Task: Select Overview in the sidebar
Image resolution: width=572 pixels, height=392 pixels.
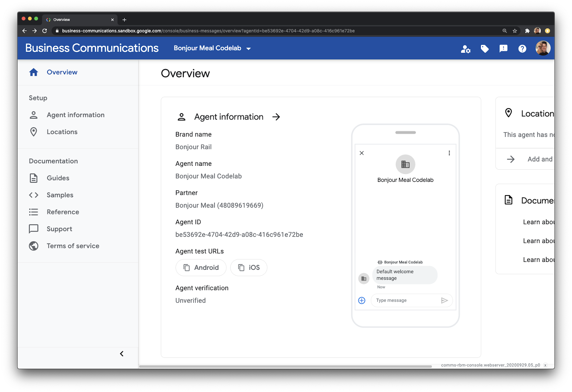Action: tap(62, 72)
